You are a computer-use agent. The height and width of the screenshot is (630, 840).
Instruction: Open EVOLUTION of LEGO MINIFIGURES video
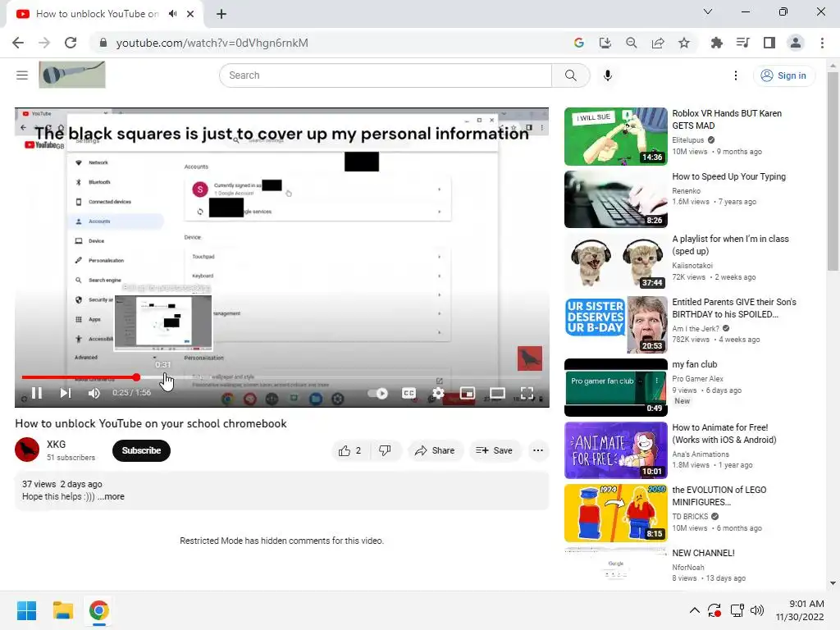pyautogui.click(x=719, y=496)
